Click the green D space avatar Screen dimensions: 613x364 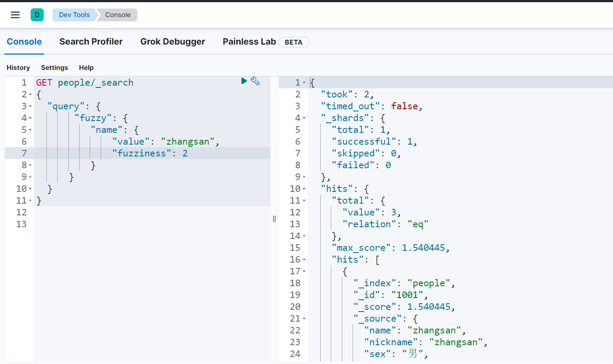(37, 15)
